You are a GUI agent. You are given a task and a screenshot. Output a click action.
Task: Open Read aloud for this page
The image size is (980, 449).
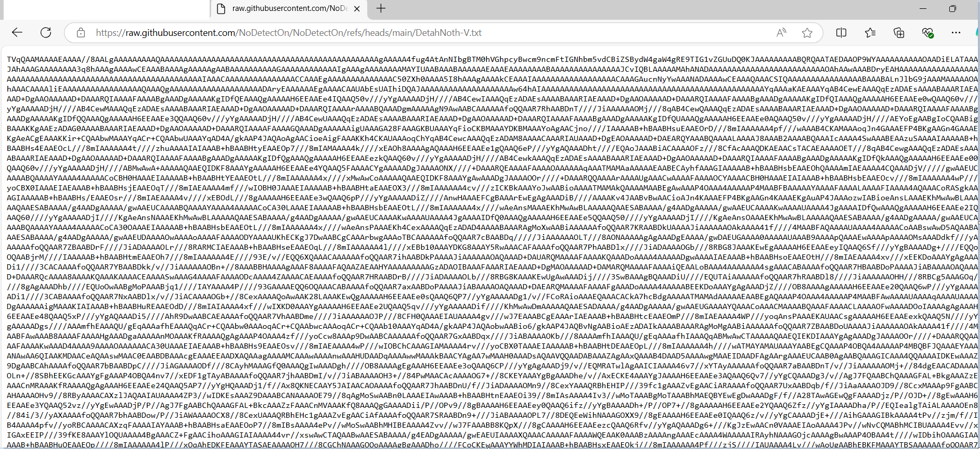click(781, 33)
